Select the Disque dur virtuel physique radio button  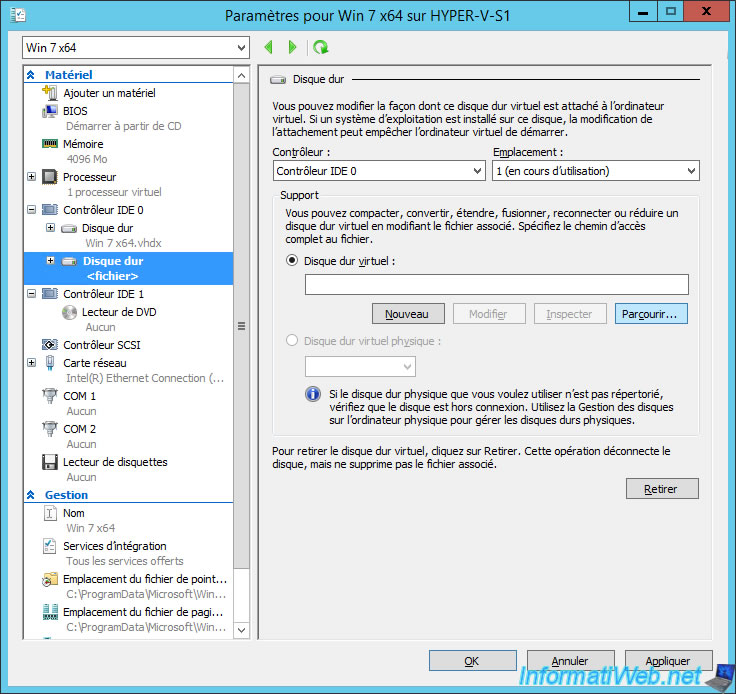click(292, 340)
